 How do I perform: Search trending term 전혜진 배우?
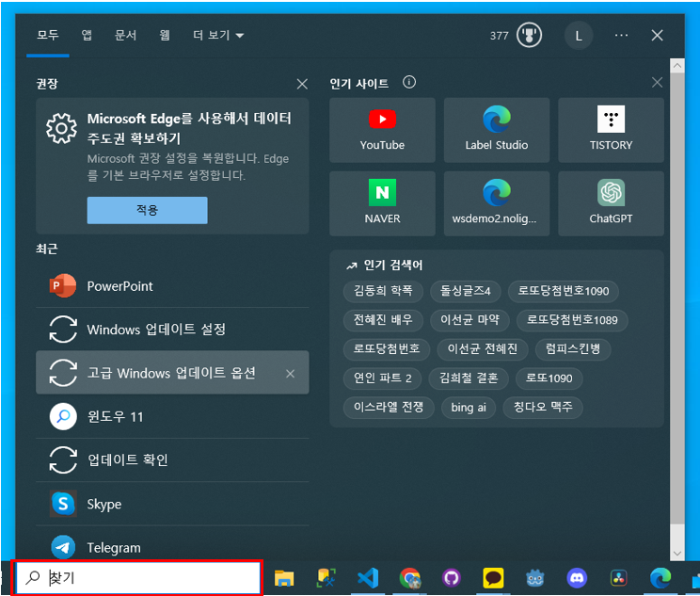[383, 320]
